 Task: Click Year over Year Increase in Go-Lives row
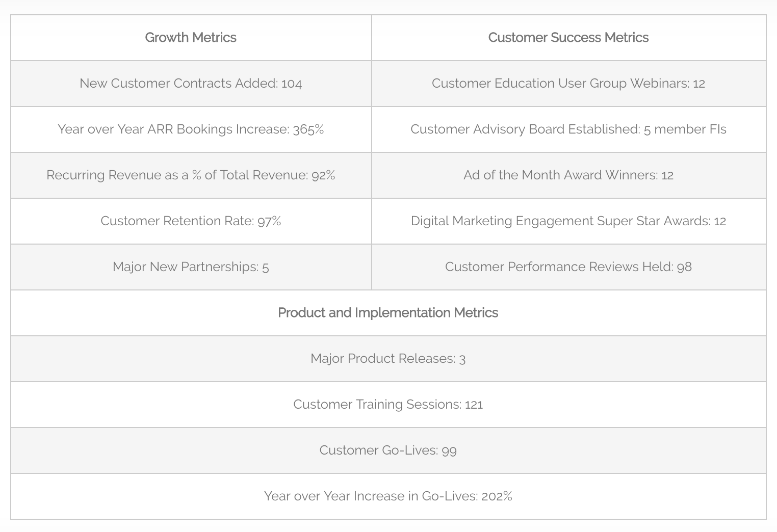point(388,496)
